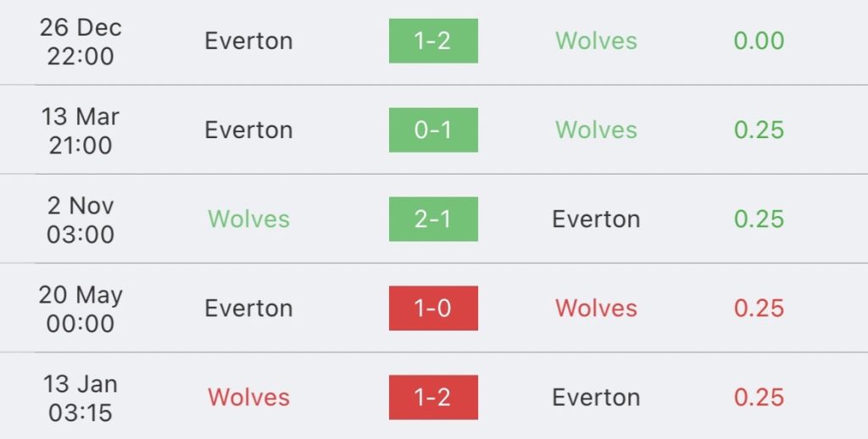Viewport: 868px width, 439px height.
Task: Click green Wolves in 2 Nov match
Action: pos(248,219)
